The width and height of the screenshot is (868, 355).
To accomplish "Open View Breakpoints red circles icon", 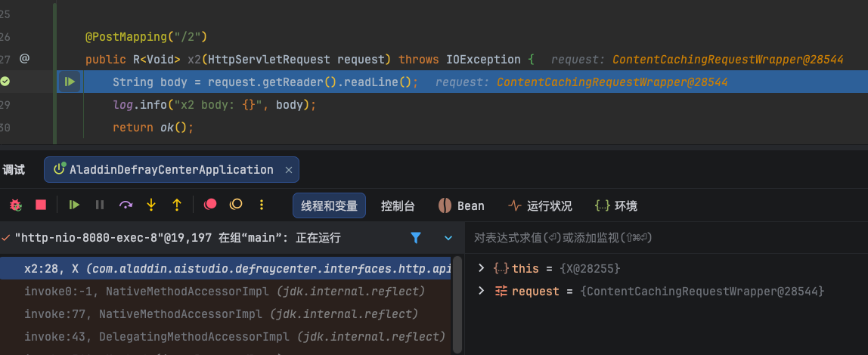I will click(211, 205).
